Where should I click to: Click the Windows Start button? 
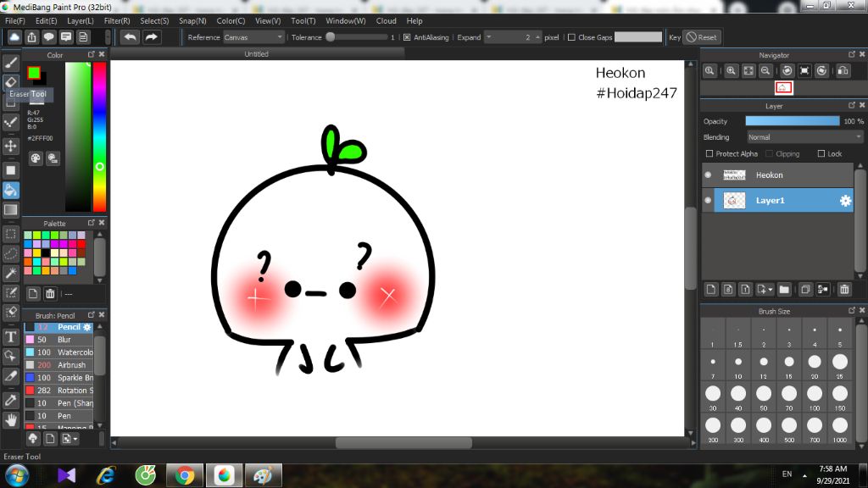[16, 475]
